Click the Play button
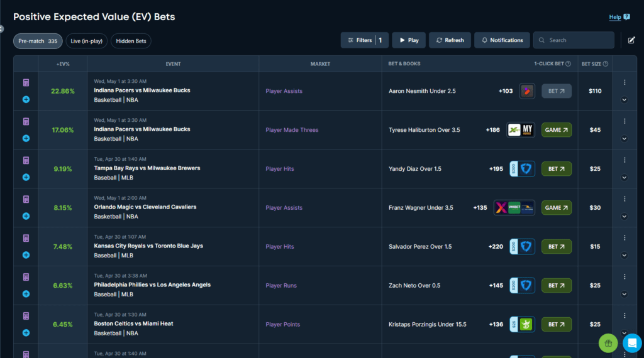 (409, 40)
